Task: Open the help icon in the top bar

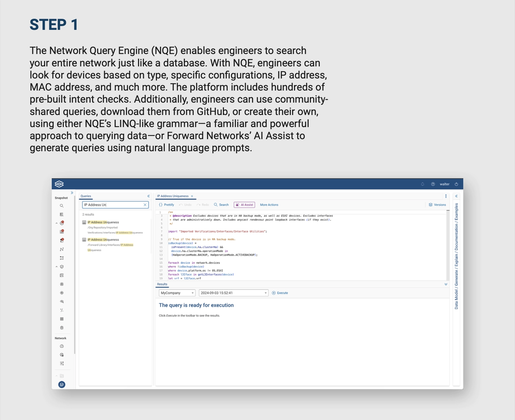Action: point(433,184)
